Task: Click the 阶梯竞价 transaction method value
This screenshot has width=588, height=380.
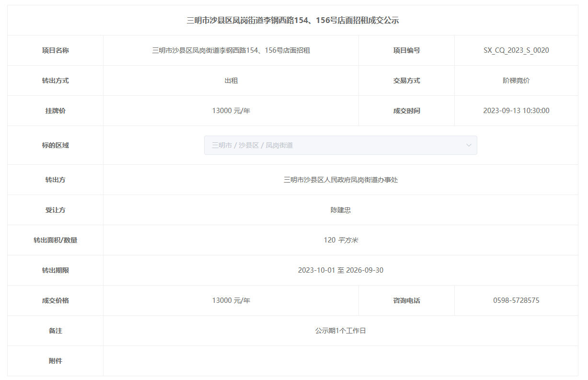Action: 516,81
